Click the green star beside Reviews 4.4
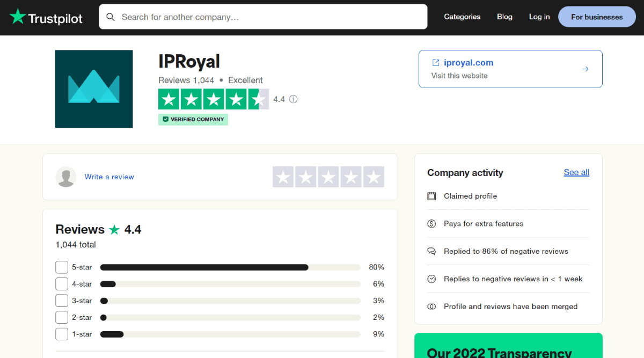This screenshot has width=644, height=358. point(114,230)
